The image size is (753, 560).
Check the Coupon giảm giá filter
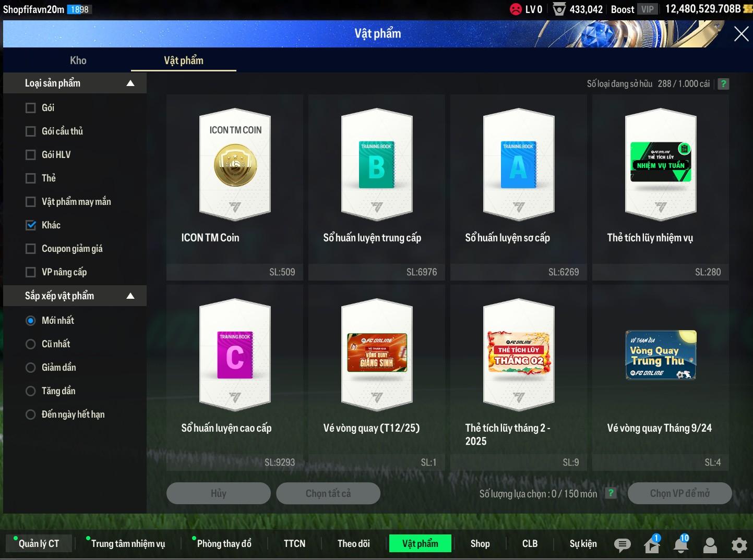pos(31,249)
